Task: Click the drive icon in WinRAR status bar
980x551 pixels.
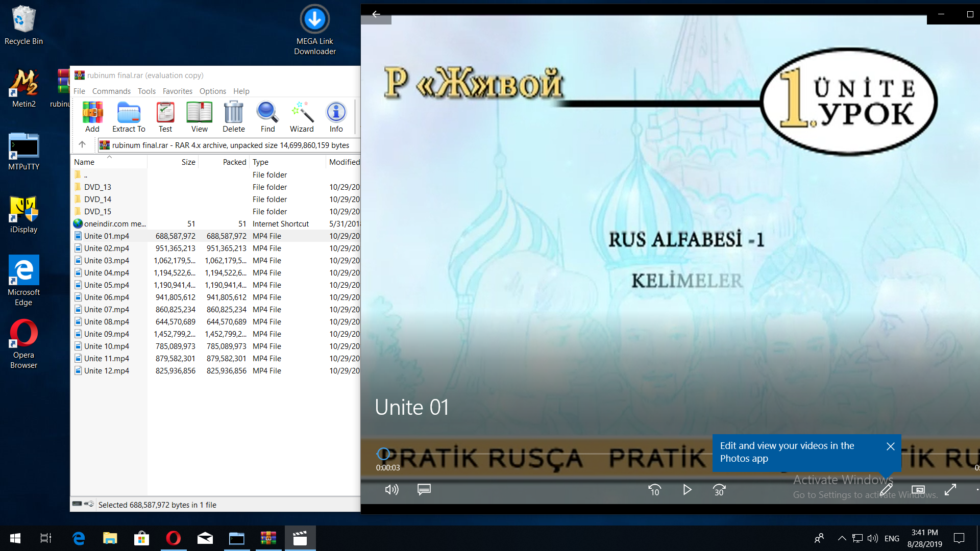Action: [77, 504]
